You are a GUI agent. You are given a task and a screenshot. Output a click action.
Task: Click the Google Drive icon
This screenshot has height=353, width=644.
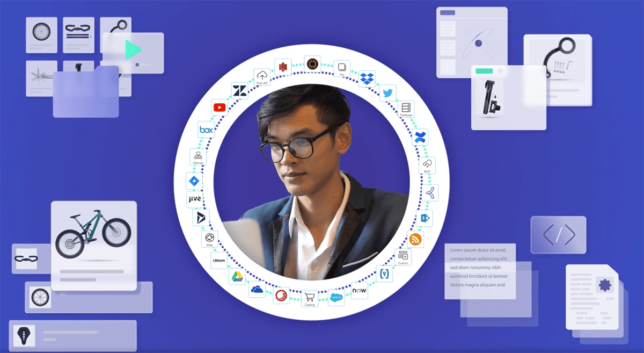coord(237,277)
